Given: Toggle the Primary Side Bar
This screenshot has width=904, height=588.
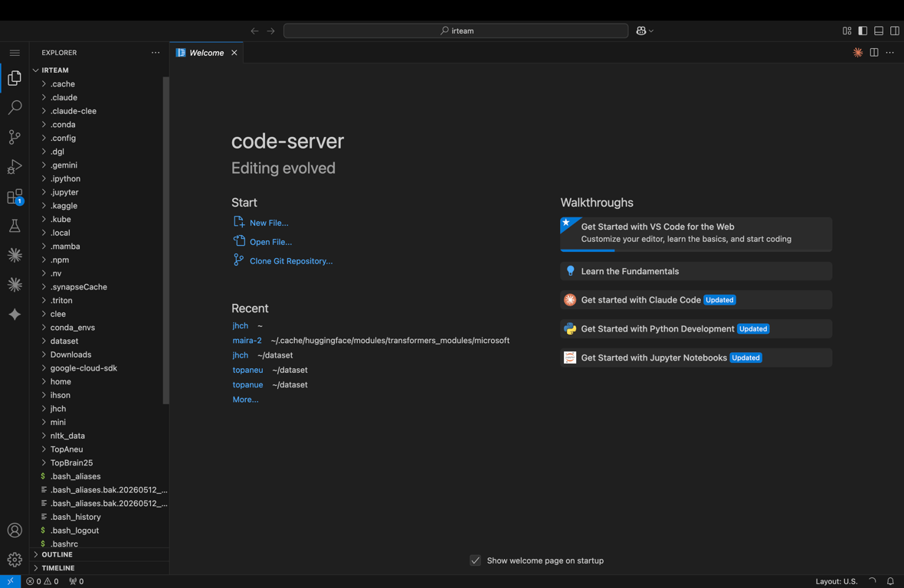Looking at the screenshot, I should 863,31.
